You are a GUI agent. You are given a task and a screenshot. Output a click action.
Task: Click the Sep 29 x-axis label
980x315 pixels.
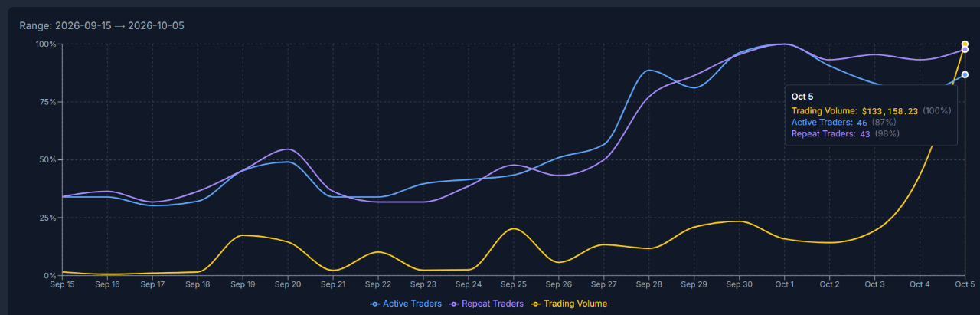pyautogui.click(x=694, y=284)
